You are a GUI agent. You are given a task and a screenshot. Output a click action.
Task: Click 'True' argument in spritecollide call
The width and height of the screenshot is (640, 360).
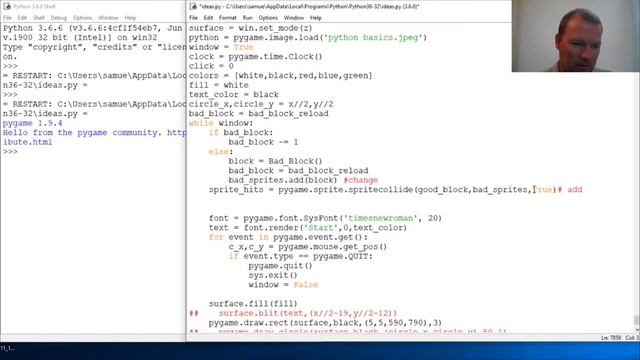click(543, 189)
